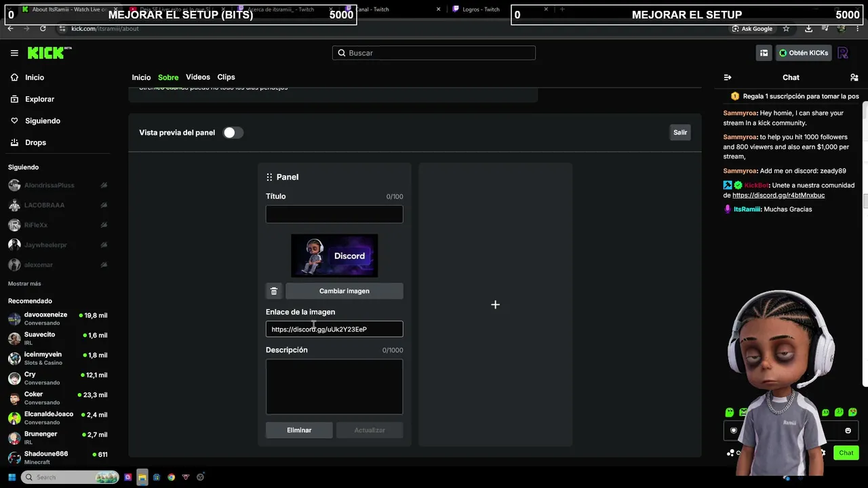This screenshot has height=488, width=868.
Task: Open Coker recommended channel
Action: coord(58,398)
